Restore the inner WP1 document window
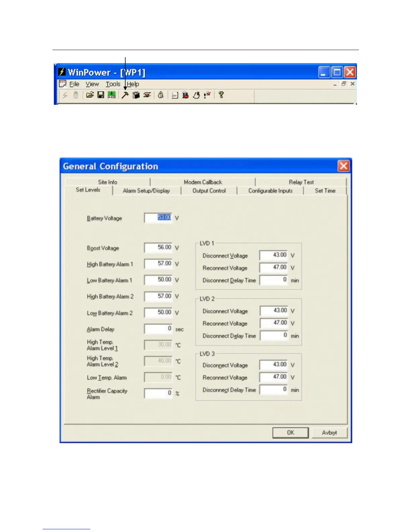Image resolution: width=411 pixels, height=532 pixels. [x=344, y=84]
